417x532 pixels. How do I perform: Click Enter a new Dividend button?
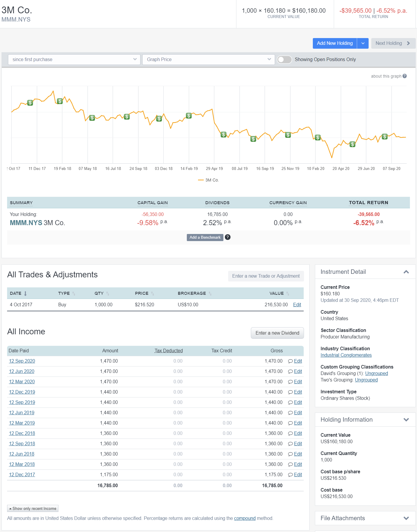277,333
